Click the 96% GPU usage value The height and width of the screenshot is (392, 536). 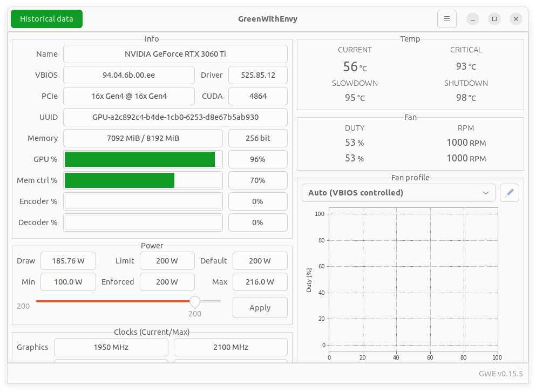click(258, 159)
